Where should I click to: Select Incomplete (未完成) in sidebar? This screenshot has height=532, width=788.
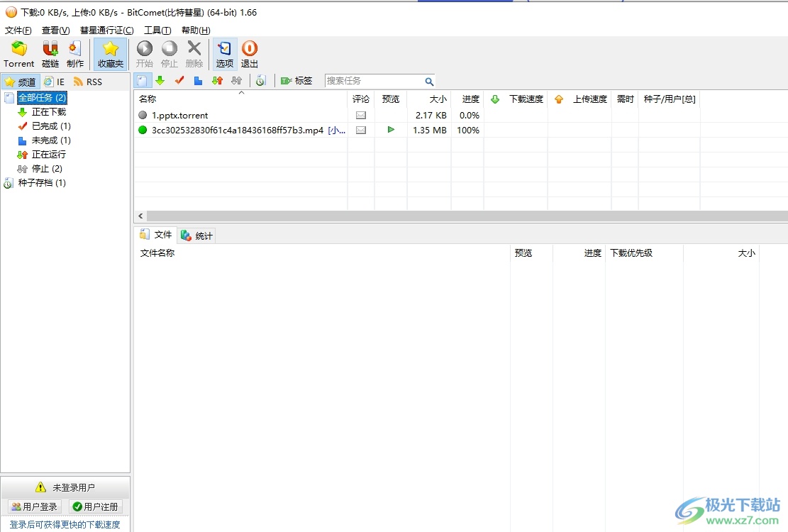(51, 140)
